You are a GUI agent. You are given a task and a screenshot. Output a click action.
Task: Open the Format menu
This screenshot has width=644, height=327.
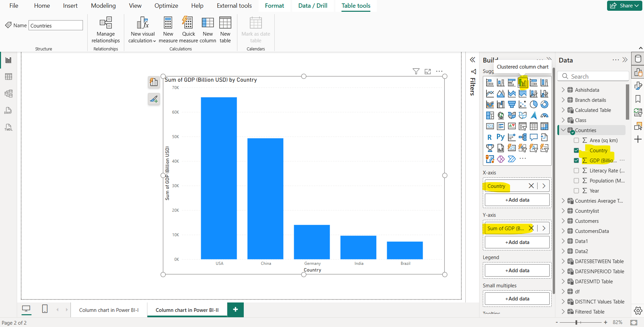click(x=274, y=5)
